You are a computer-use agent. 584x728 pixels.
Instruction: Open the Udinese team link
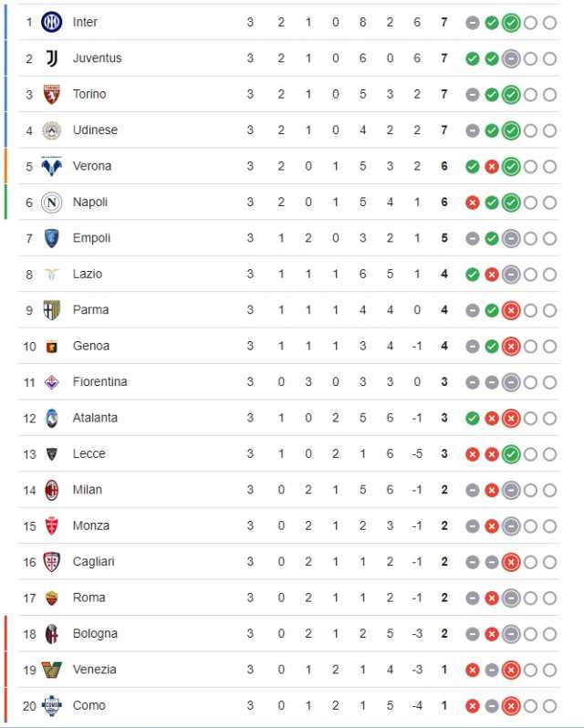coord(95,130)
